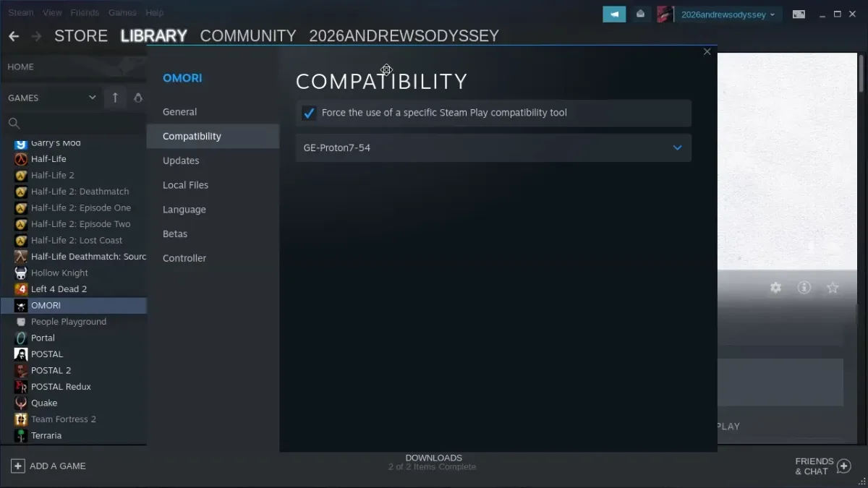Click the Team Fortress 2 game icon
This screenshot has height=488, width=868.
tap(21, 419)
